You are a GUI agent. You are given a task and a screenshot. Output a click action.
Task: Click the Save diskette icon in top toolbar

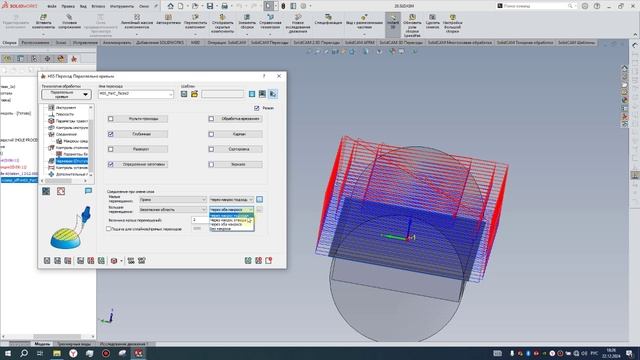tap(210, 6)
